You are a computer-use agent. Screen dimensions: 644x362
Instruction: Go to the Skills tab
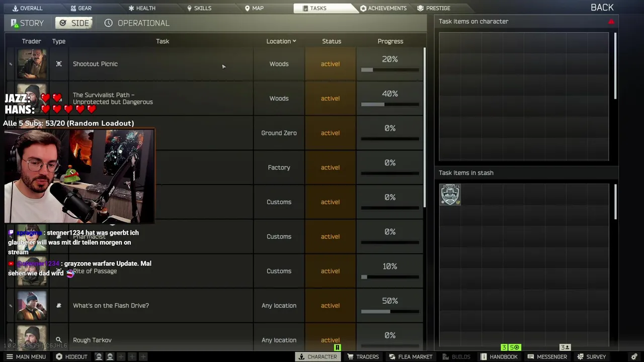coord(199,8)
